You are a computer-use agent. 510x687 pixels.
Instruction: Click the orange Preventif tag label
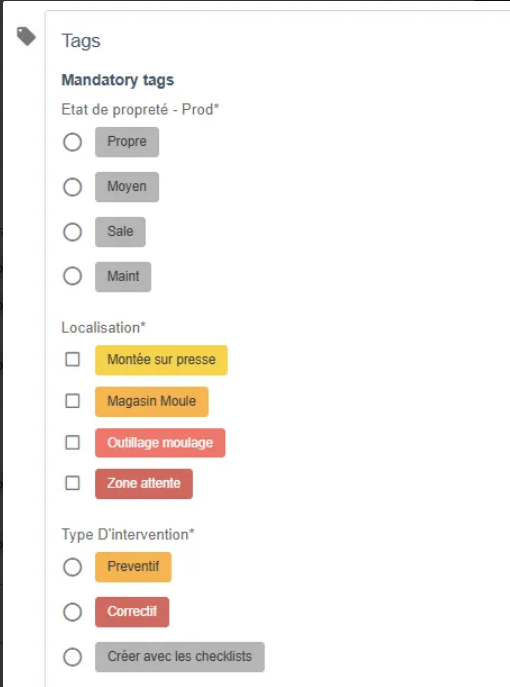click(x=133, y=567)
